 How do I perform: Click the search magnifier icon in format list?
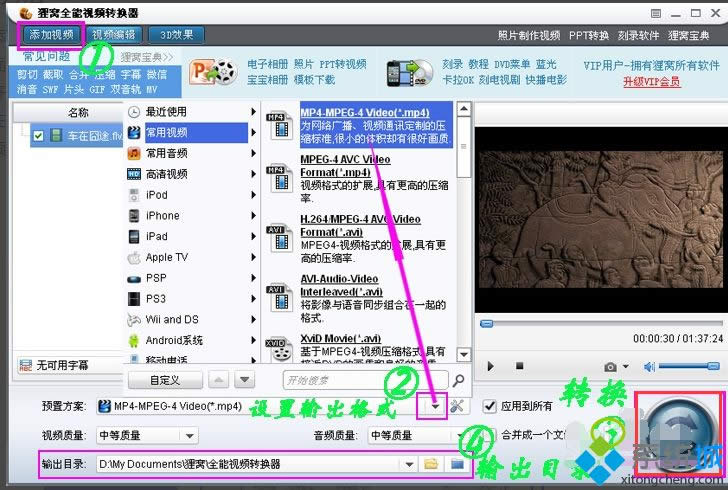pos(458,380)
